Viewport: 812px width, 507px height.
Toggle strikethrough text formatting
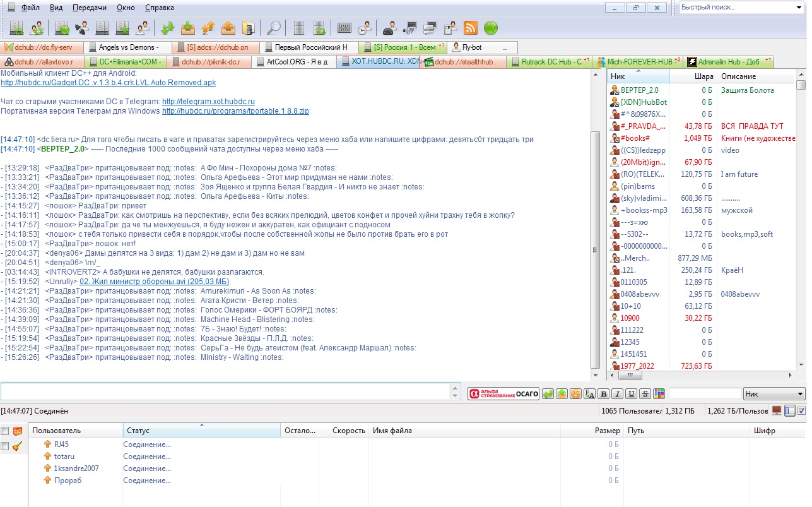coord(645,394)
